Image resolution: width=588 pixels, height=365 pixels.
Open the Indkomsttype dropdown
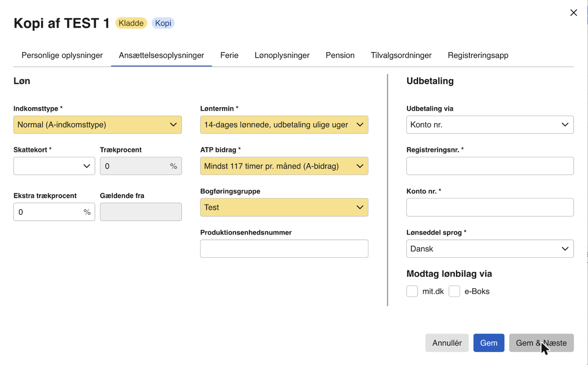[98, 125]
